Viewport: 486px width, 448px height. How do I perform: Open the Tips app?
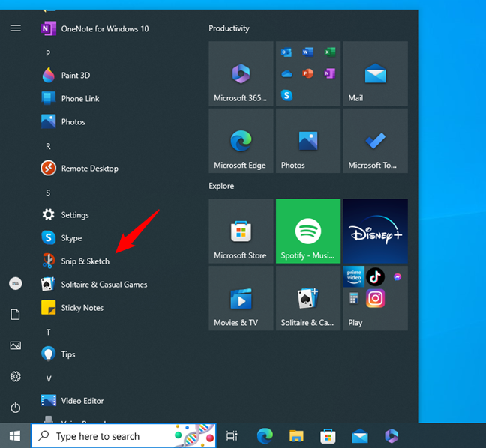(58, 354)
